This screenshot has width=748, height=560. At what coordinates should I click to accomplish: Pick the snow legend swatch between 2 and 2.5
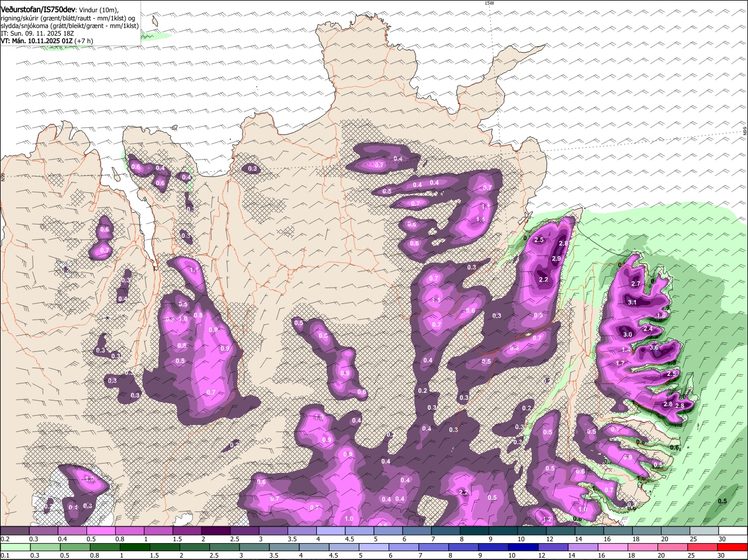click(x=216, y=530)
